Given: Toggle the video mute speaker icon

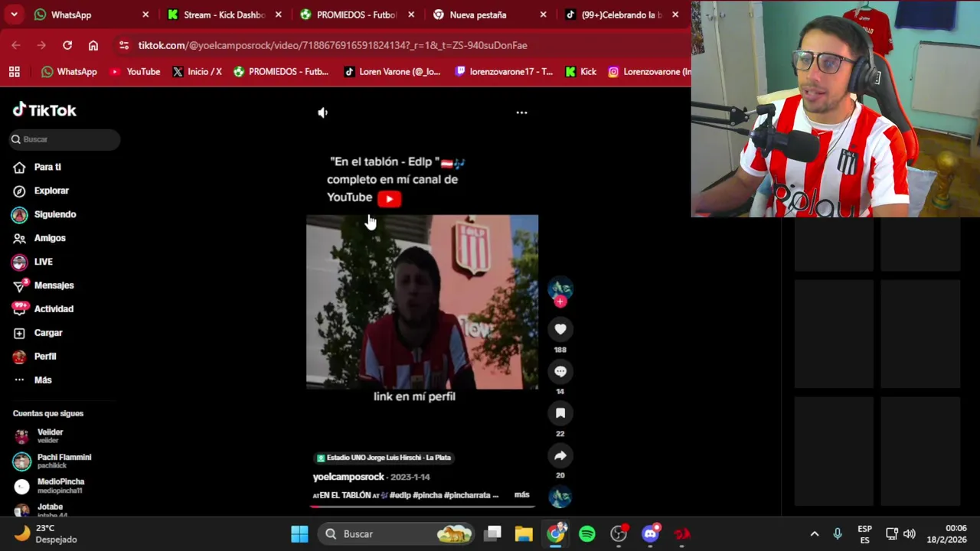Looking at the screenshot, I should [x=323, y=112].
